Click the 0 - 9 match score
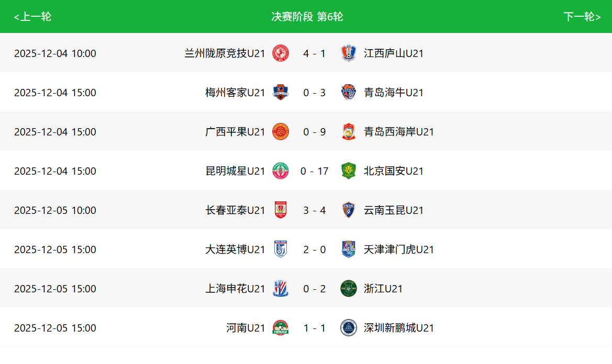This screenshot has width=612, height=364. [314, 132]
